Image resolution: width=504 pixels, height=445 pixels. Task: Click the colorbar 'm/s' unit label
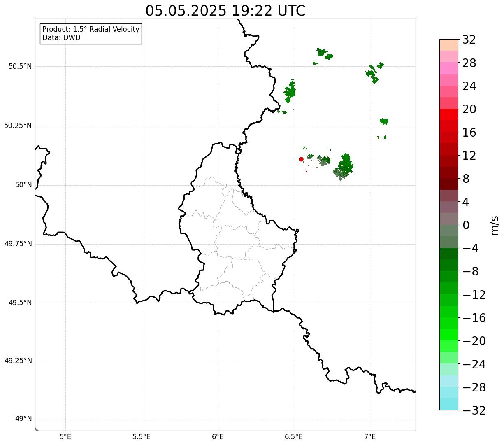tap(495, 225)
